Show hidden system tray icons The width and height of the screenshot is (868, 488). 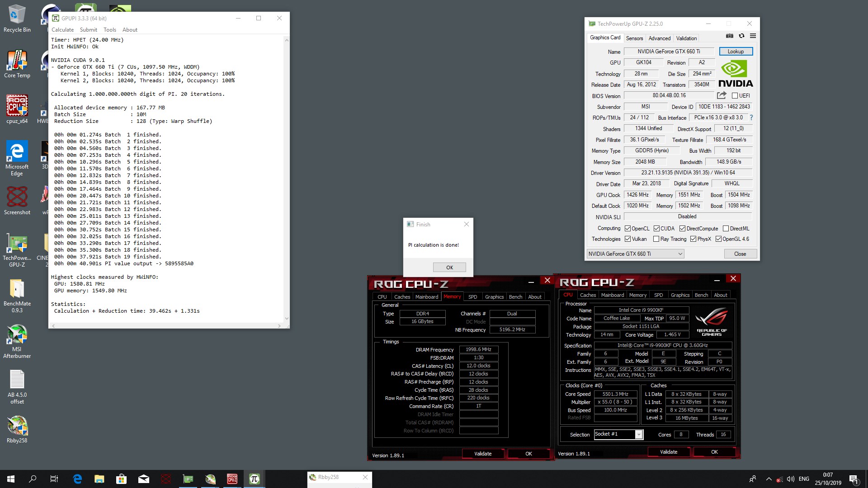pos(769,479)
